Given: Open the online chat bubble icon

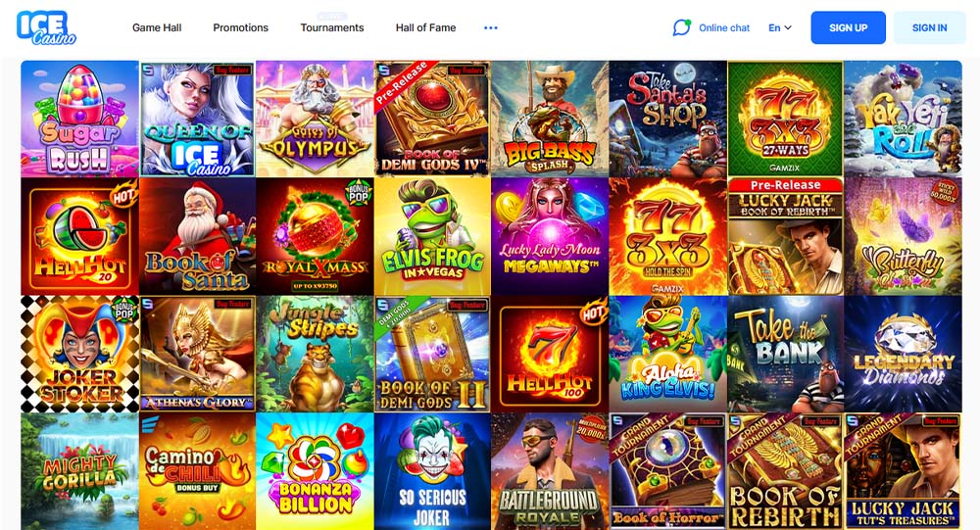Looking at the screenshot, I should [681, 27].
